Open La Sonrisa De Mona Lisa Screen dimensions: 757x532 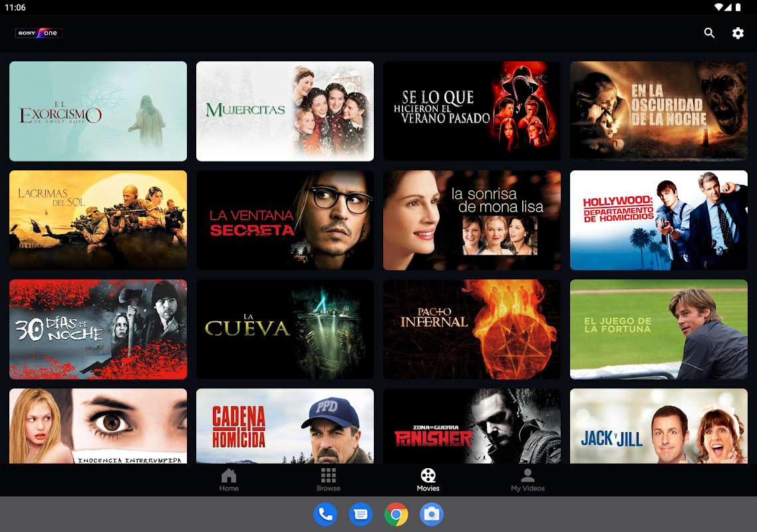tap(472, 220)
